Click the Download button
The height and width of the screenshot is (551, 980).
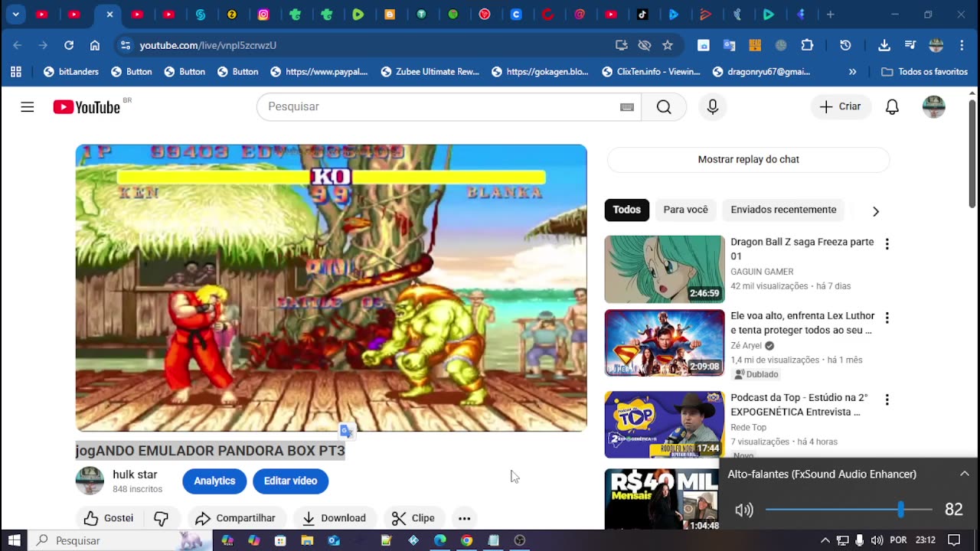pyautogui.click(x=334, y=518)
